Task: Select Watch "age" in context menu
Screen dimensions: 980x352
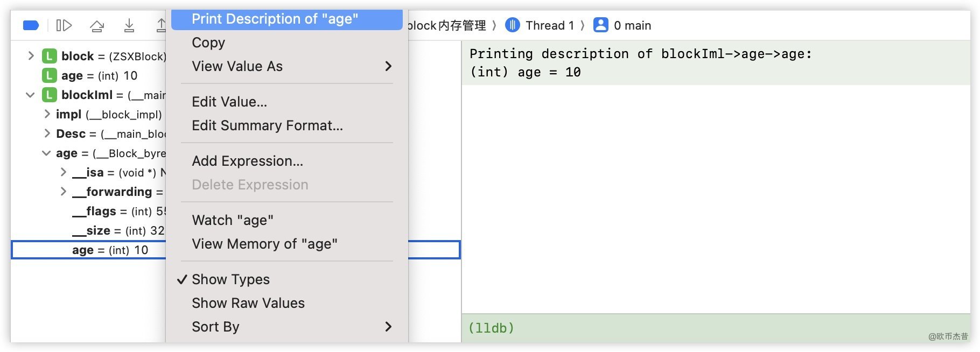Action: (x=232, y=220)
